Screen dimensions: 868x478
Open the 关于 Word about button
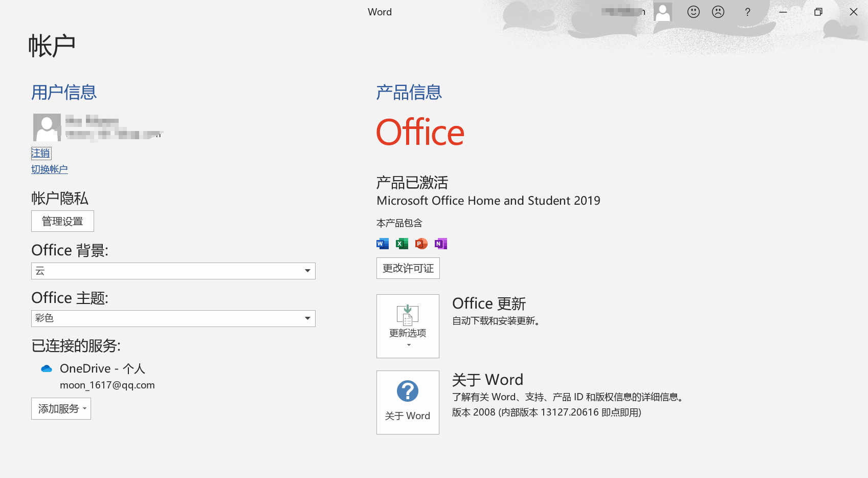coord(408,402)
